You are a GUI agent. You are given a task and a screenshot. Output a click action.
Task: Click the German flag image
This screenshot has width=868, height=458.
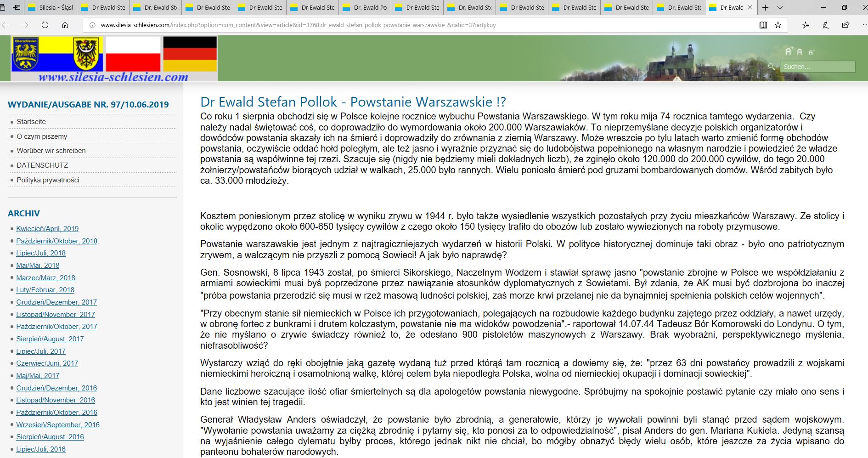[x=190, y=54]
